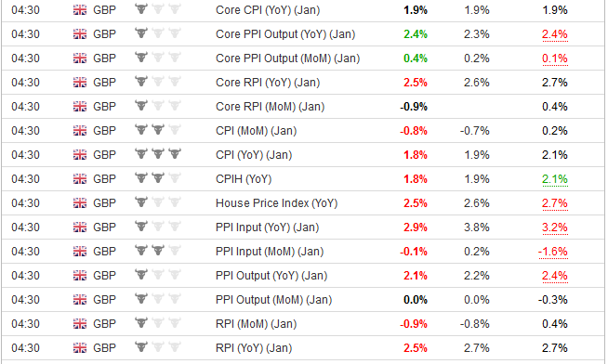Open the House Price Index (YoY) event
Screen dimensions: 608x364
[276, 203]
